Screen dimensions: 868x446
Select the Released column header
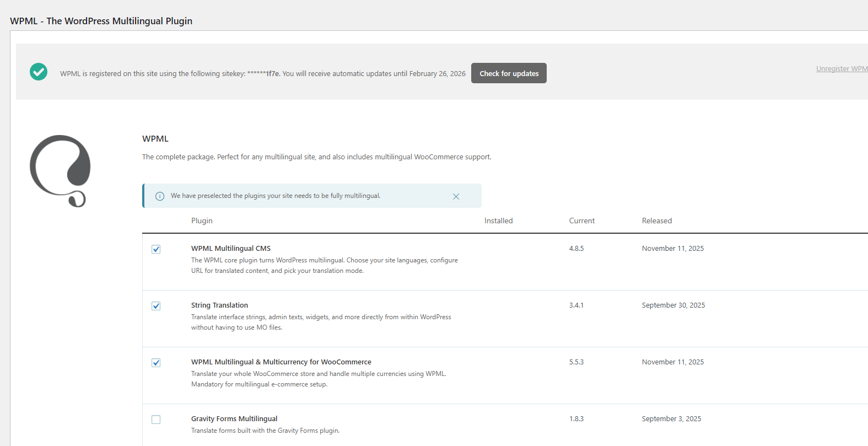[656, 221]
